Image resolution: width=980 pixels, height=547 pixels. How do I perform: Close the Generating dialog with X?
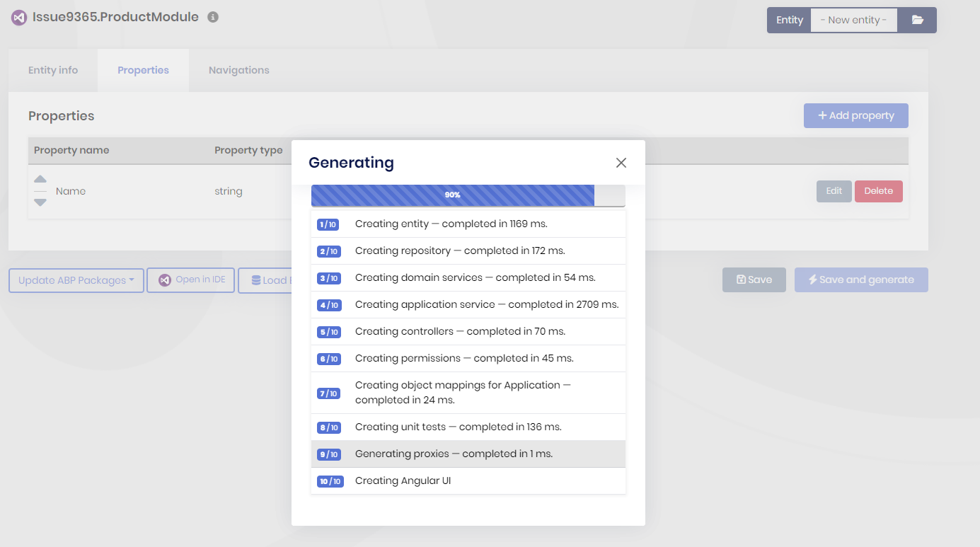click(x=621, y=163)
